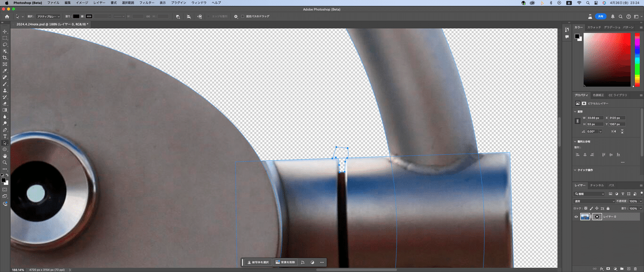This screenshot has height=272, width=644.
Task: Open the layer filter 種類 dropdown
Action: pos(589,194)
